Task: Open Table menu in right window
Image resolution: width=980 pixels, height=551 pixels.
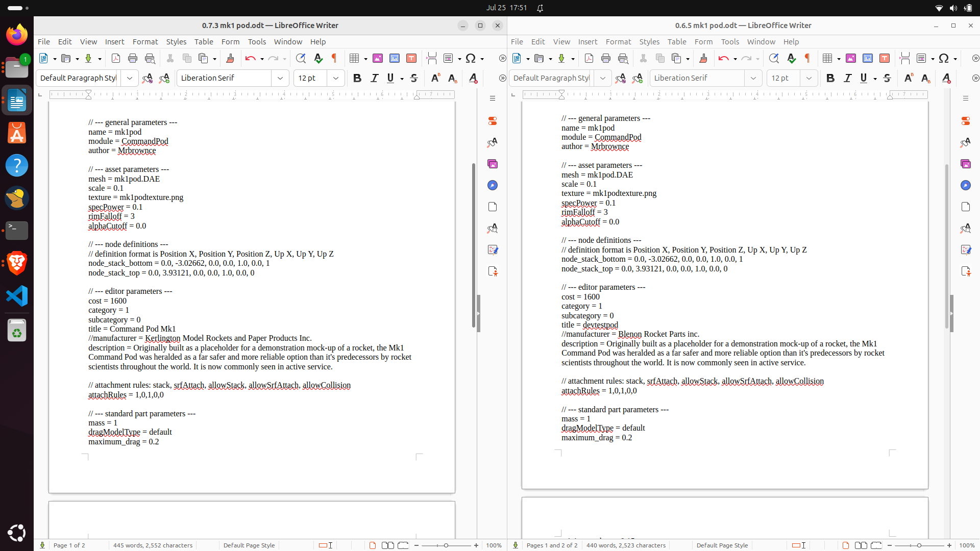Action: point(677,42)
